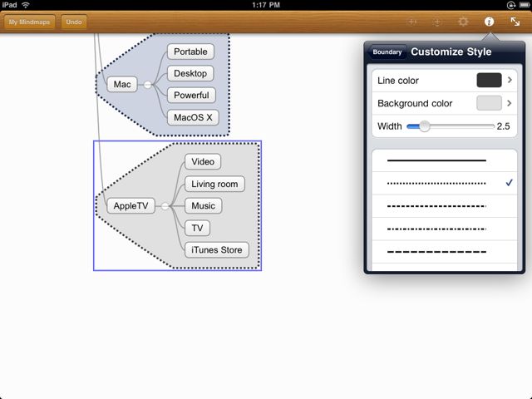Screen dimensions: 532x399
Task: Select the Powerful node
Action: click(x=191, y=96)
